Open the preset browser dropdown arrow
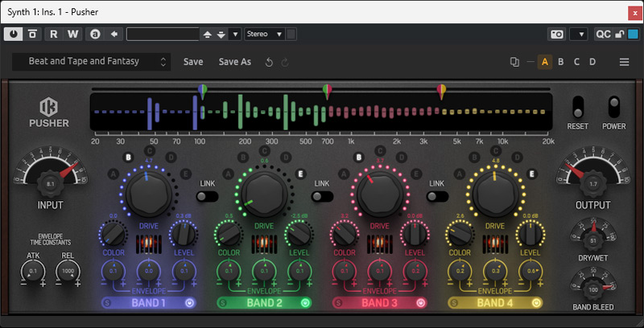 [235, 35]
